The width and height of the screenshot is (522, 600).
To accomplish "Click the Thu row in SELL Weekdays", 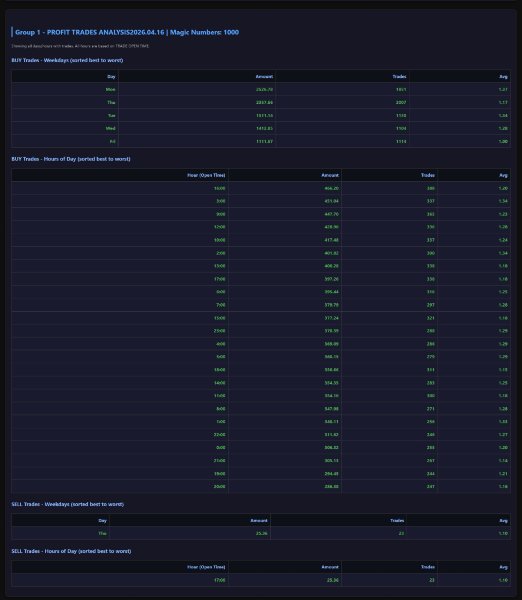I will pyautogui.click(x=261, y=533).
